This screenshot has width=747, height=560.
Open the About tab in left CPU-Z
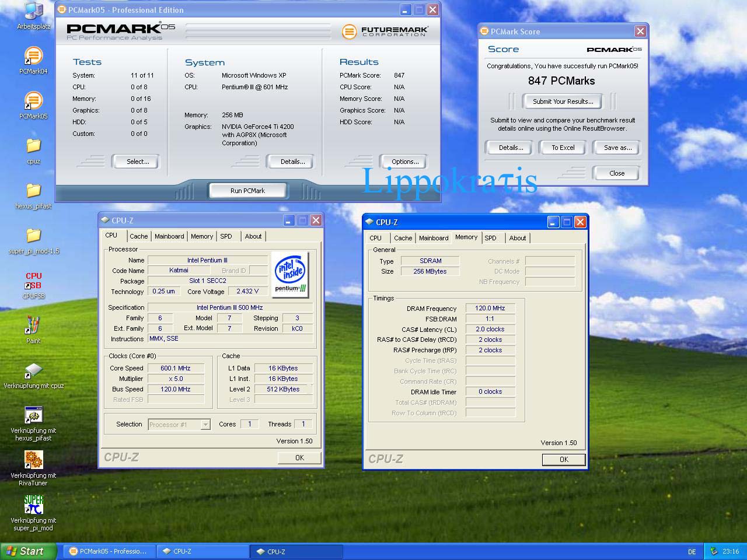coord(253,236)
